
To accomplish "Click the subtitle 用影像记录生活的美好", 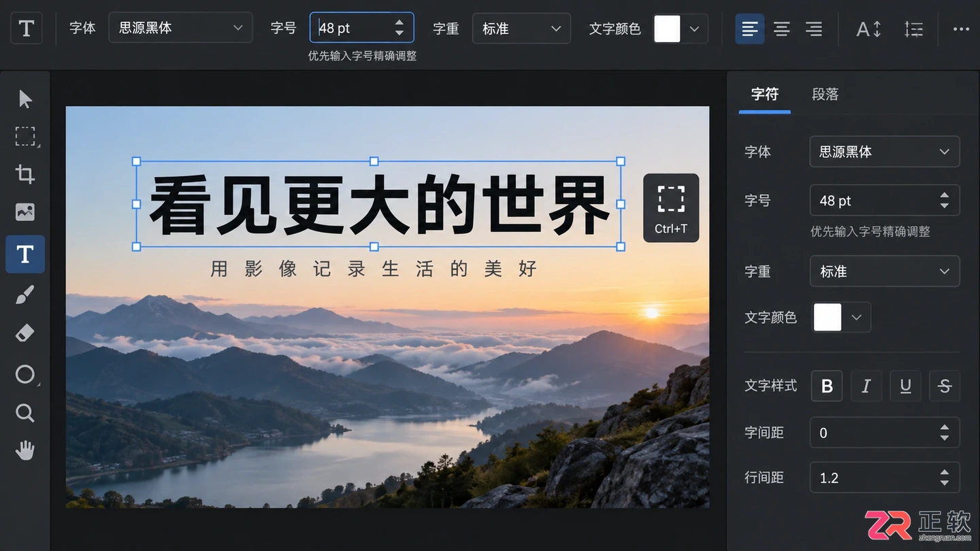I will (x=374, y=269).
